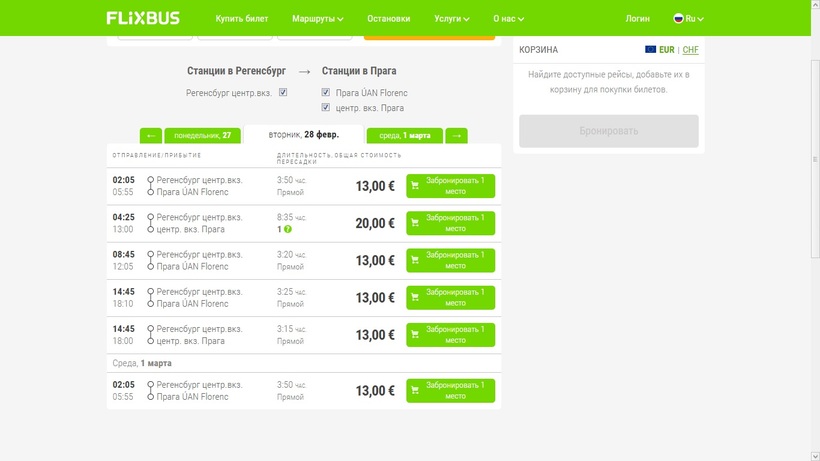The height and width of the screenshot is (461, 820).
Task: Click the left arrow for previous dates
Action: pyautogui.click(x=151, y=135)
